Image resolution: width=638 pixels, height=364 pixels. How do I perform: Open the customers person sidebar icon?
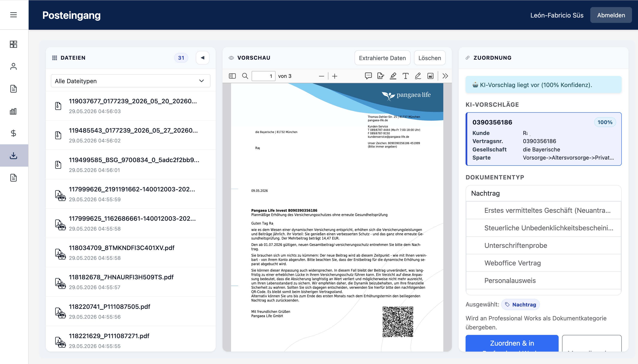point(13,66)
